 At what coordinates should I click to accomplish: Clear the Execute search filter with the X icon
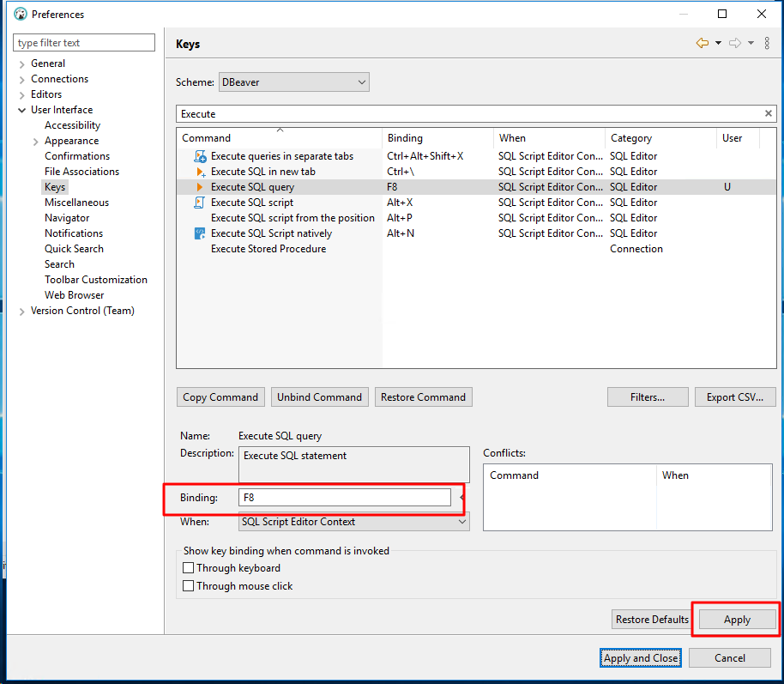click(x=768, y=113)
